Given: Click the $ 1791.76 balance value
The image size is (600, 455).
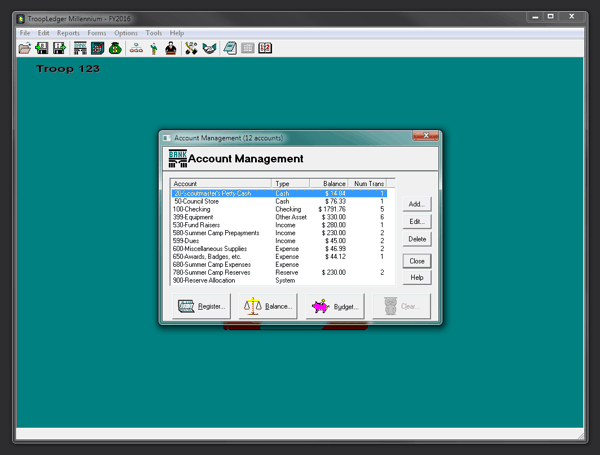Looking at the screenshot, I should (332, 209).
